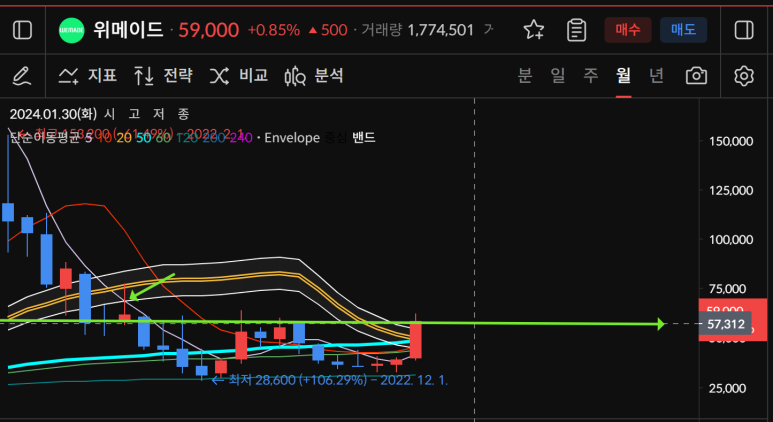Click the 25,000 price axis label

click(x=728, y=388)
